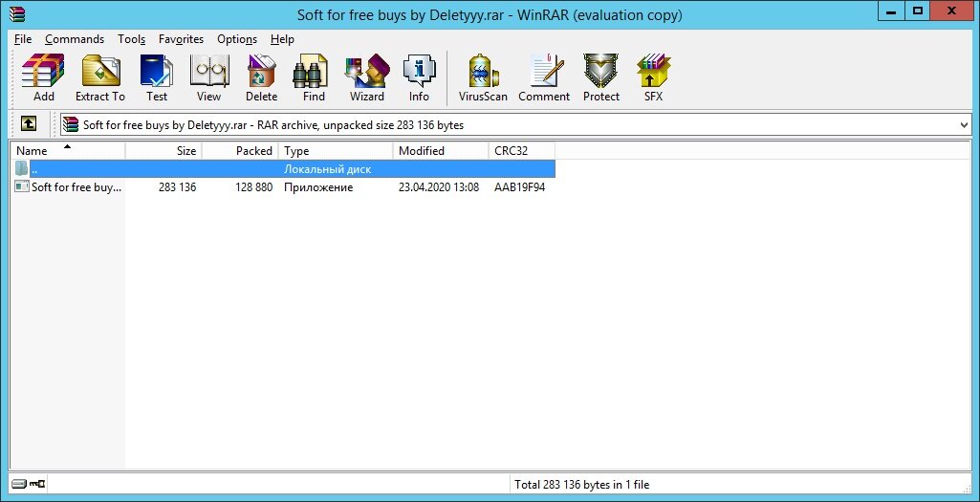Click the Delete files icon

[x=261, y=77]
